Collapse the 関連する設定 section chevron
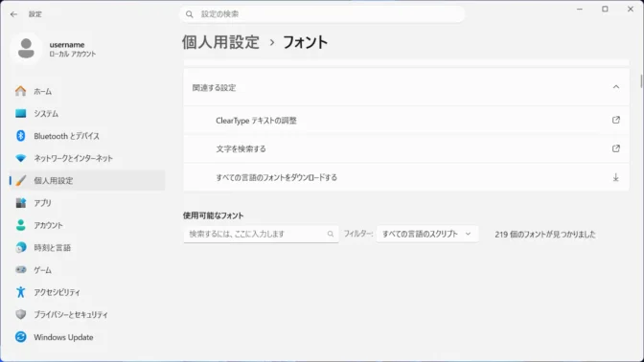This screenshot has height=362, width=644. (x=615, y=87)
